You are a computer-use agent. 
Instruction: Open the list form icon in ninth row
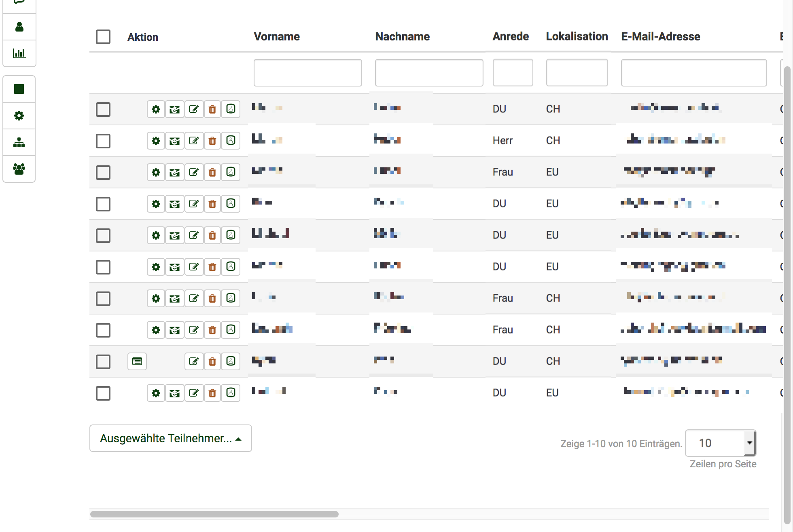(137, 361)
